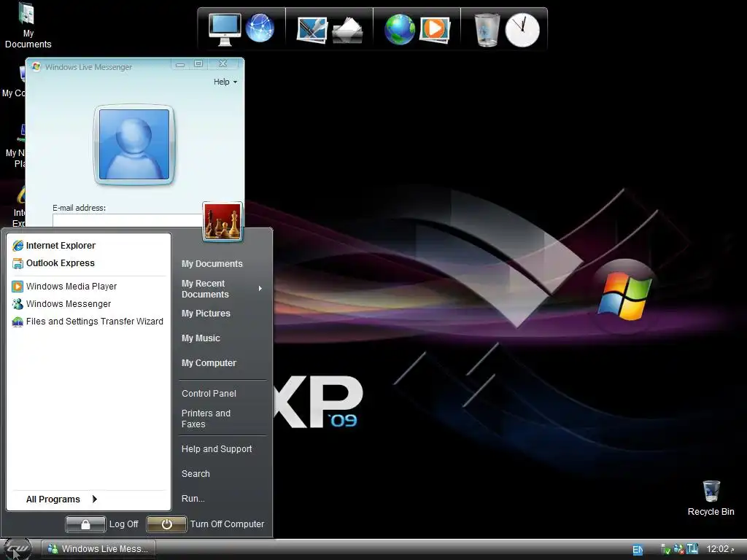Open the mail tray dock icon
Image resolution: width=747 pixels, height=560 pixels.
point(347,31)
